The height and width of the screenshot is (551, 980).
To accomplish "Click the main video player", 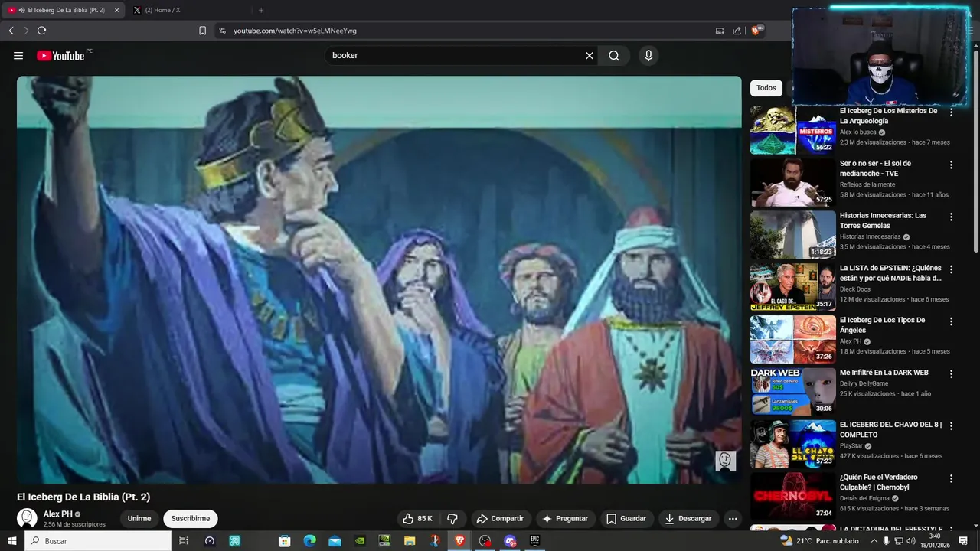I will click(379, 279).
